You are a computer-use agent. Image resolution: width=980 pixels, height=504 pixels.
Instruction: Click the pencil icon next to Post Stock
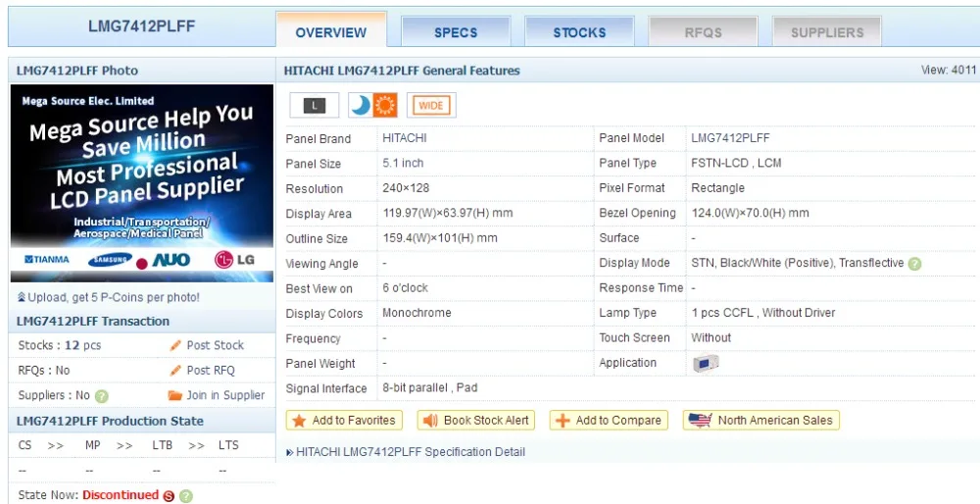click(175, 345)
